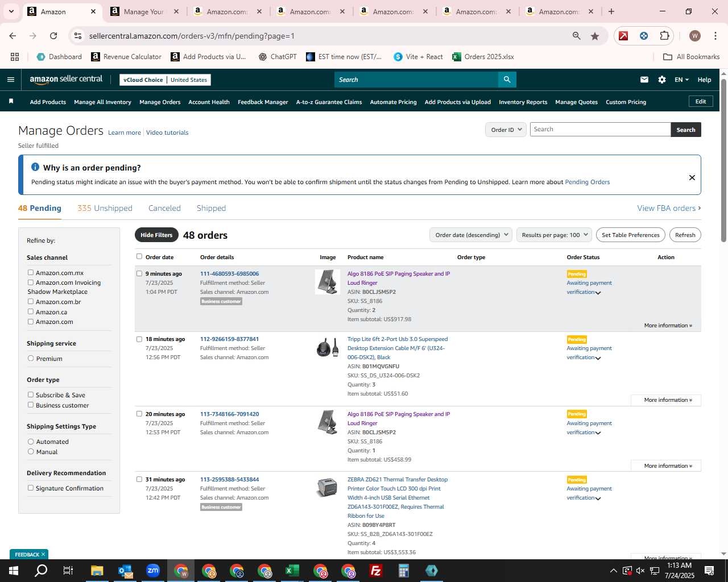Open FileZilla from the taskbar
Image resolution: width=728 pixels, height=582 pixels.
click(x=376, y=571)
